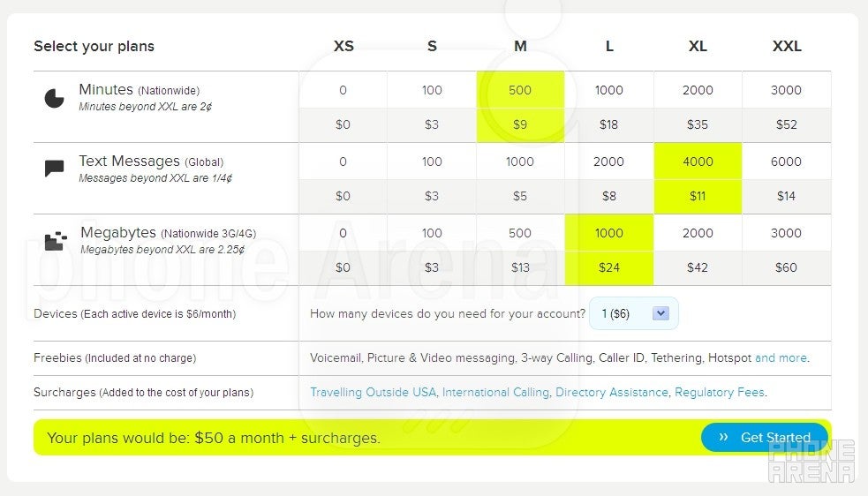Click the Megabytes data blocks icon

point(55,241)
